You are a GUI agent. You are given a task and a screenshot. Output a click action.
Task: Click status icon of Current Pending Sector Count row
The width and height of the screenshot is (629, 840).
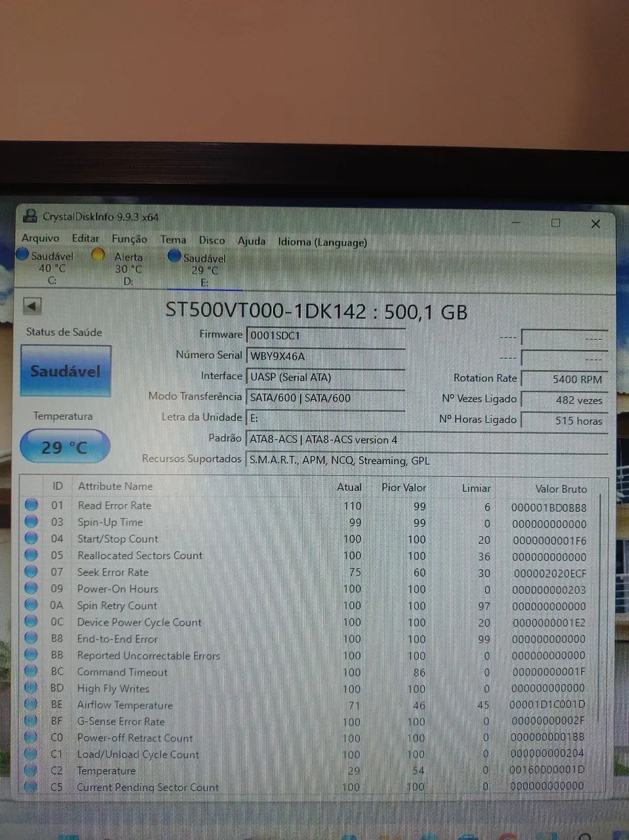click(x=31, y=786)
